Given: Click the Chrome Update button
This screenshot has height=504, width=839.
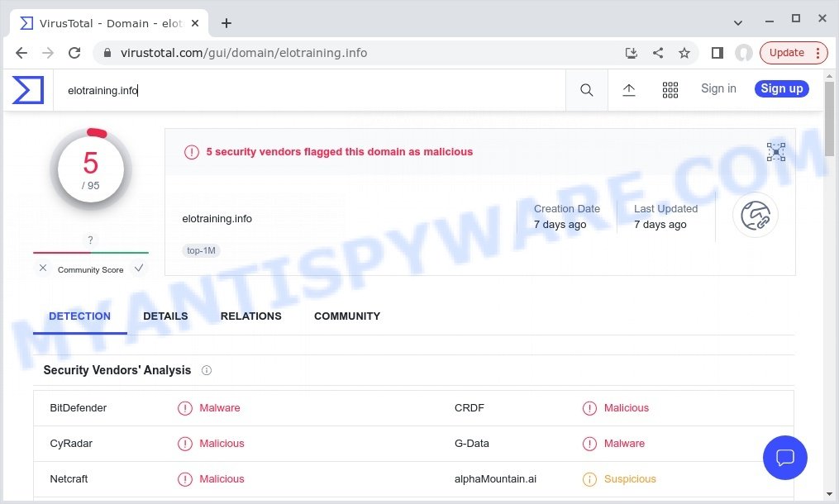Looking at the screenshot, I should click(x=794, y=53).
